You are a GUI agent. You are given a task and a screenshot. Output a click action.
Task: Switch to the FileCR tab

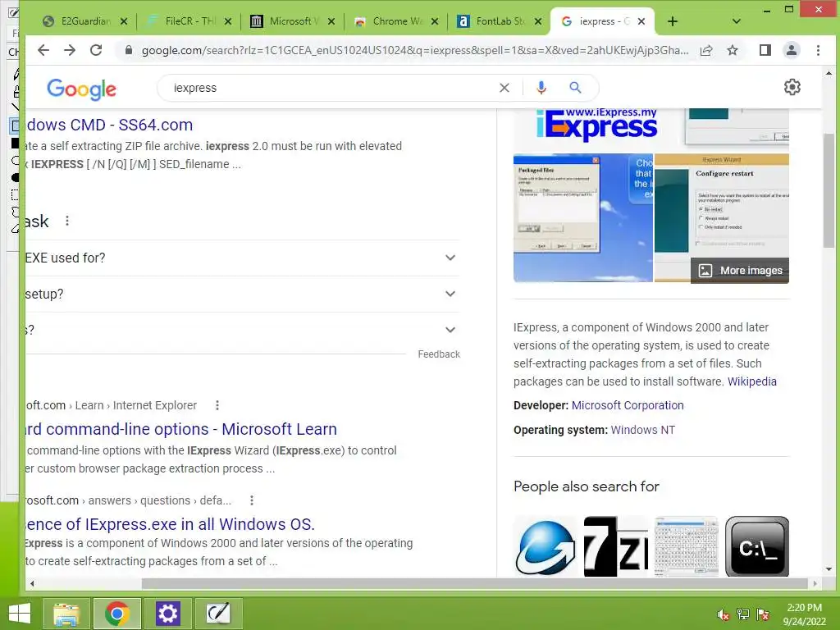point(190,21)
